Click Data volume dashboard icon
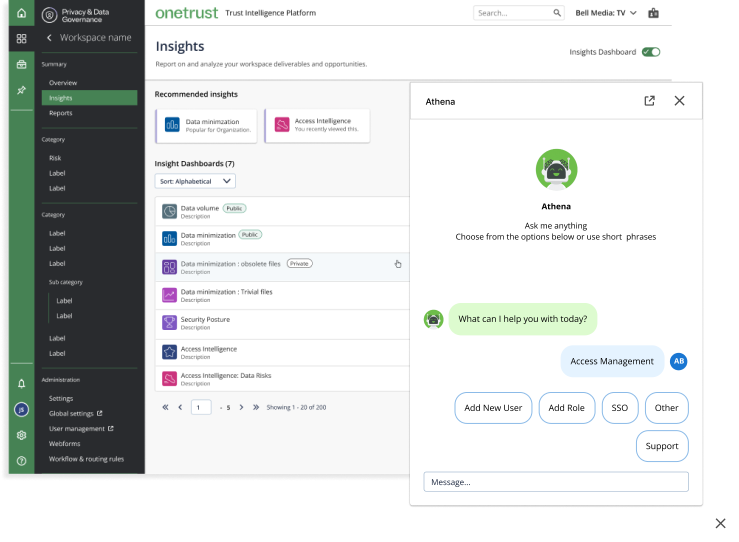The image size is (739, 542). coord(170,211)
